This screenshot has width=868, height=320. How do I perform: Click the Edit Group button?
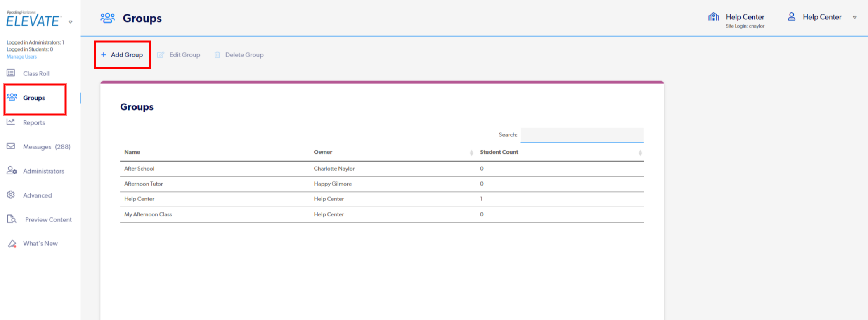[x=179, y=55]
